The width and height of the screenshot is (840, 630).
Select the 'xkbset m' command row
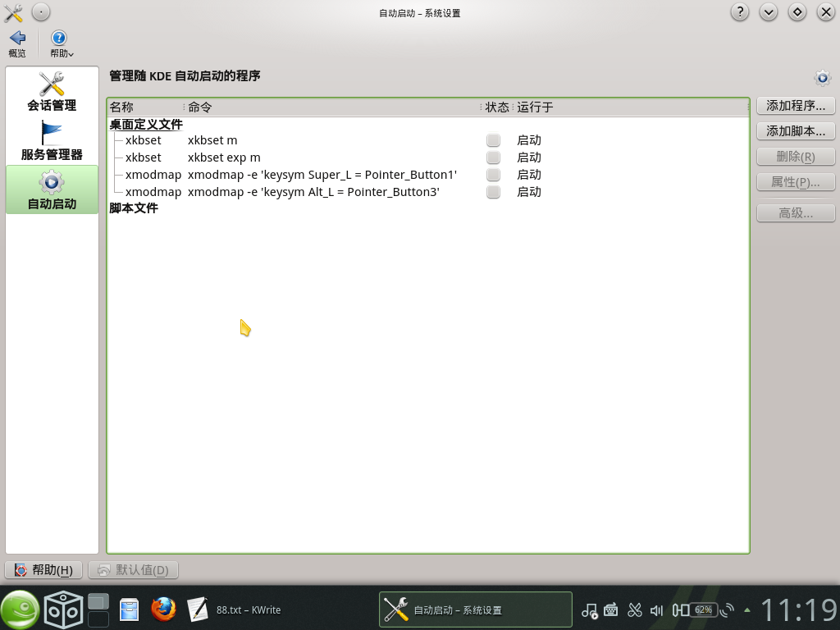(x=212, y=140)
